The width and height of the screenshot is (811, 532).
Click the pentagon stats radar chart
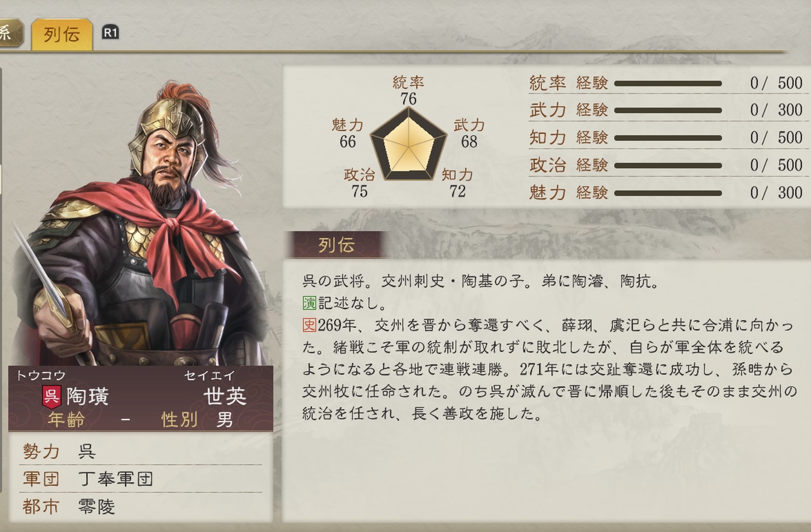pyautogui.click(x=408, y=145)
